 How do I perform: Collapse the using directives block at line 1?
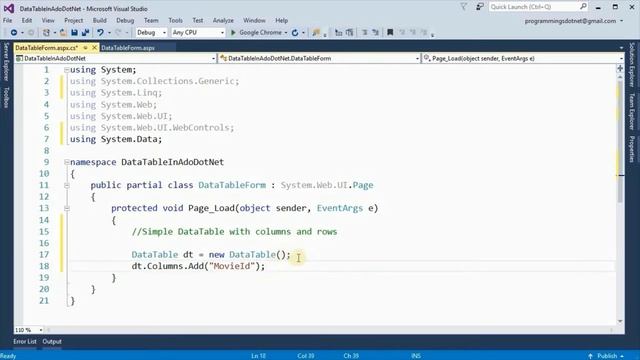coord(67,70)
